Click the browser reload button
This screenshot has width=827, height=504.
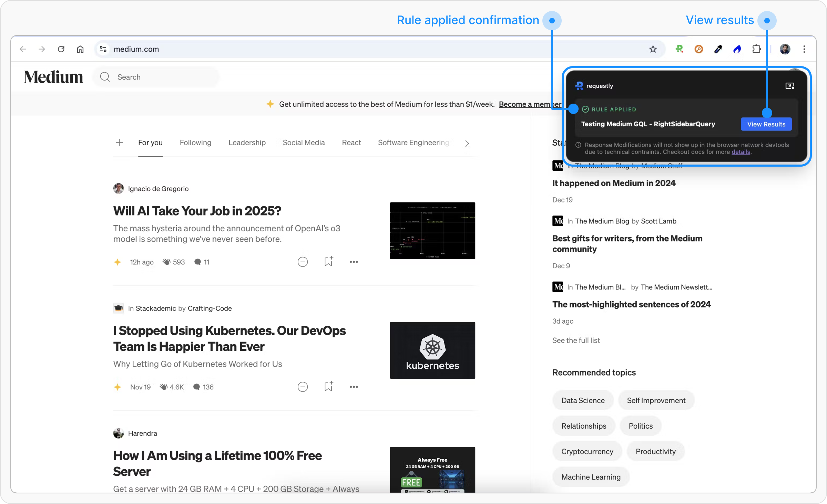point(61,49)
